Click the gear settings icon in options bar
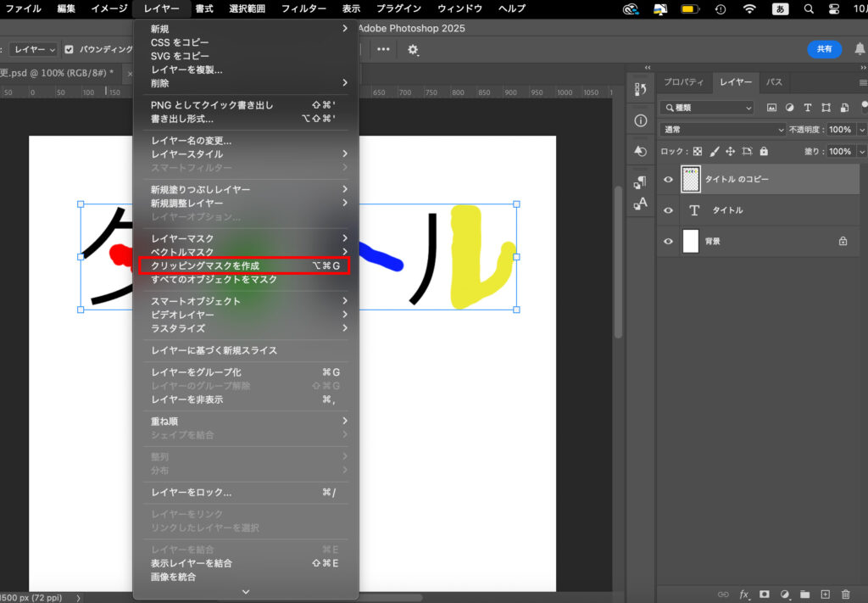This screenshot has height=603, width=868. pos(413,49)
